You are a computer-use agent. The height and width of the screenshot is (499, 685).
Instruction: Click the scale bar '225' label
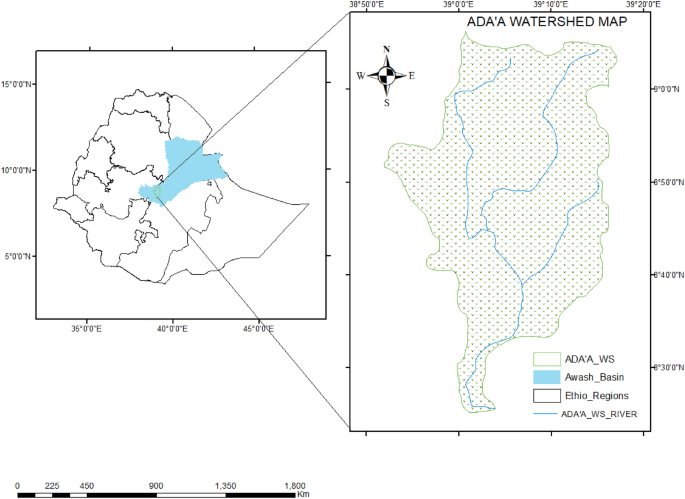[x=52, y=486]
